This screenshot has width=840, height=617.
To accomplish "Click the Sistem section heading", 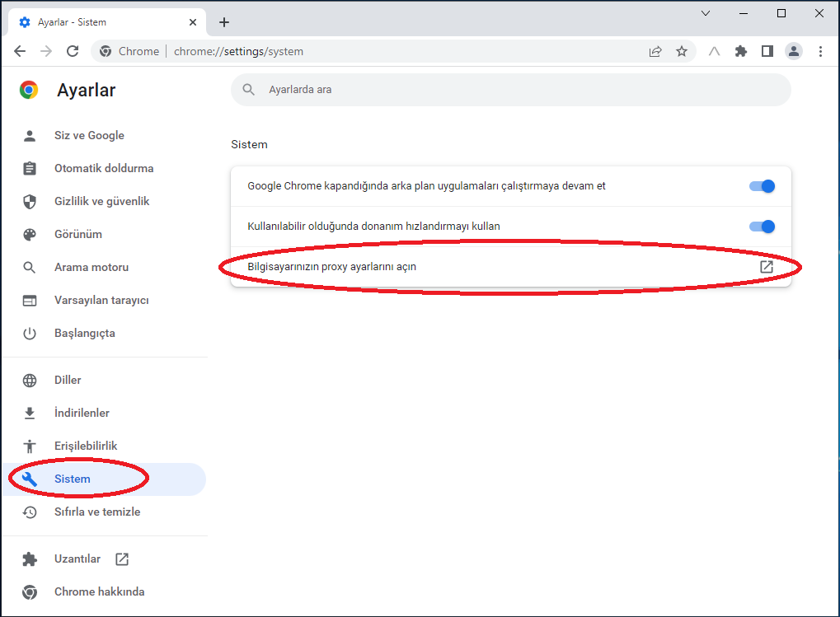I will point(249,144).
